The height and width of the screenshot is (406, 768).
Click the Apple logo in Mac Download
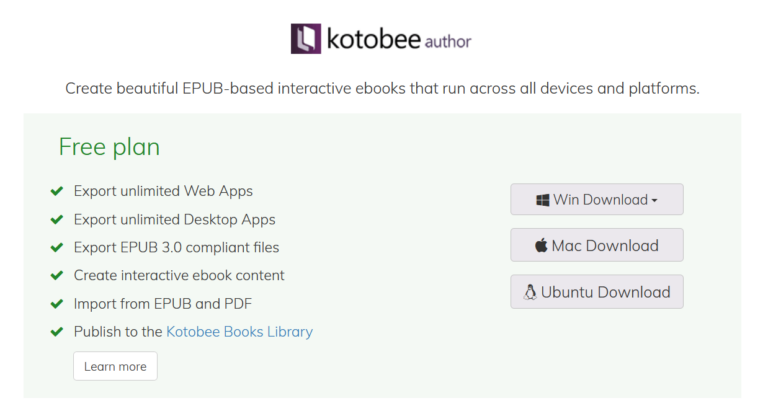(x=541, y=245)
